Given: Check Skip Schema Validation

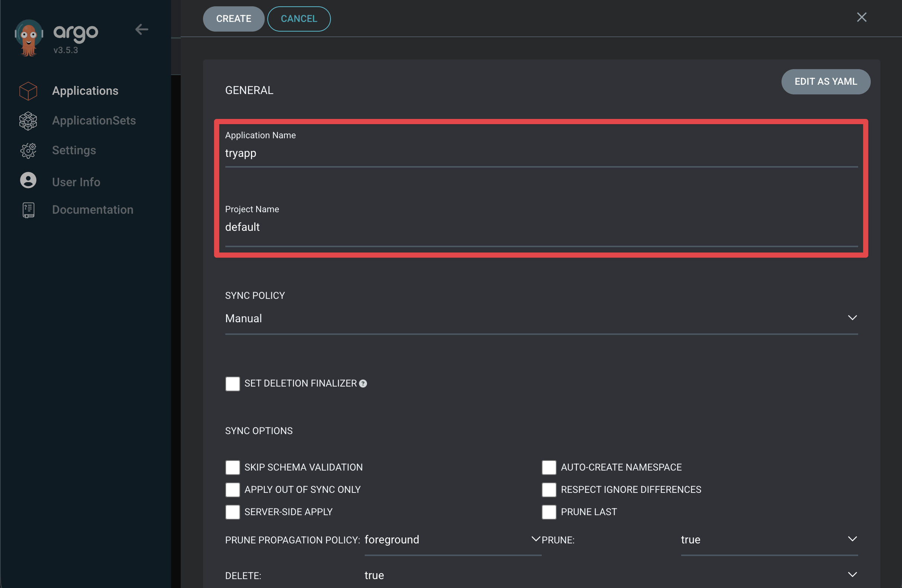Looking at the screenshot, I should [x=232, y=467].
